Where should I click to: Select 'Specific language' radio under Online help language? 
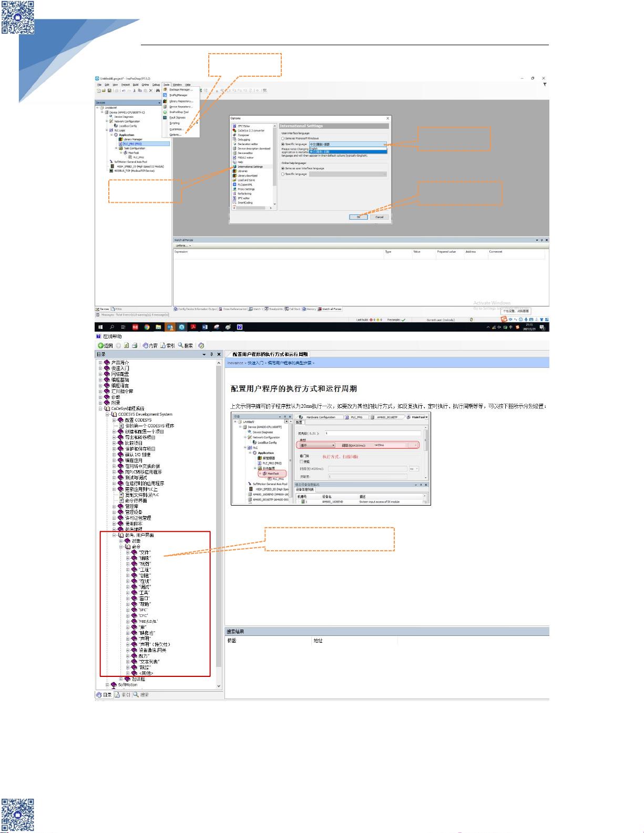point(283,173)
